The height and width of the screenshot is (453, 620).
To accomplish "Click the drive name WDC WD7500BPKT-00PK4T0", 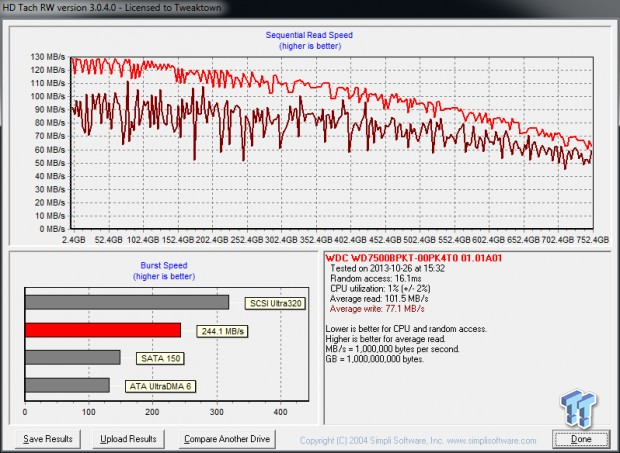I will point(414,258).
